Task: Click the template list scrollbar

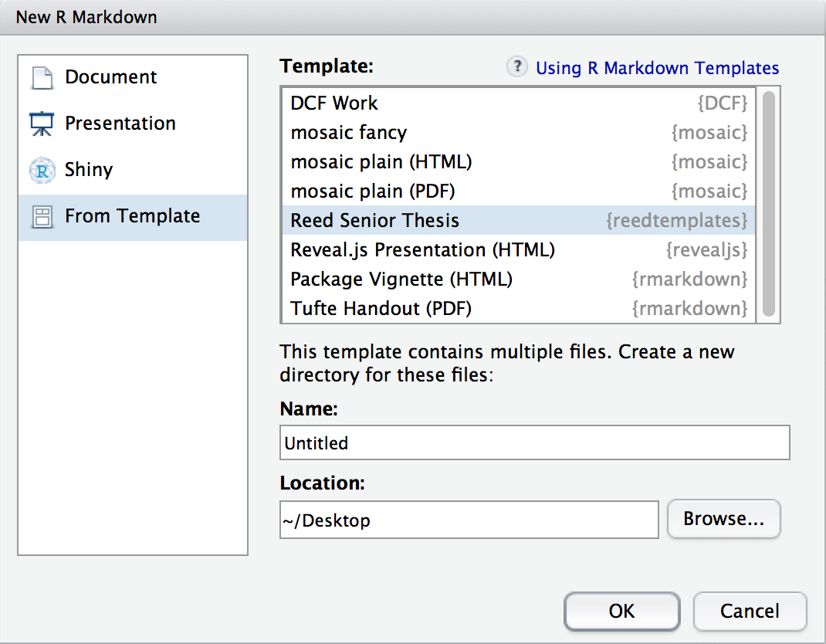Action: [769, 204]
